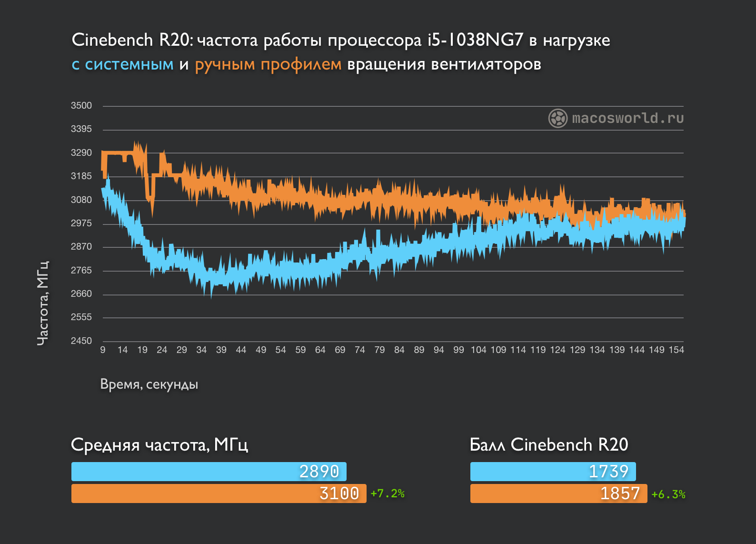Click the 49 tick on time axis
This screenshot has height=544, width=756.
pos(261,350)
